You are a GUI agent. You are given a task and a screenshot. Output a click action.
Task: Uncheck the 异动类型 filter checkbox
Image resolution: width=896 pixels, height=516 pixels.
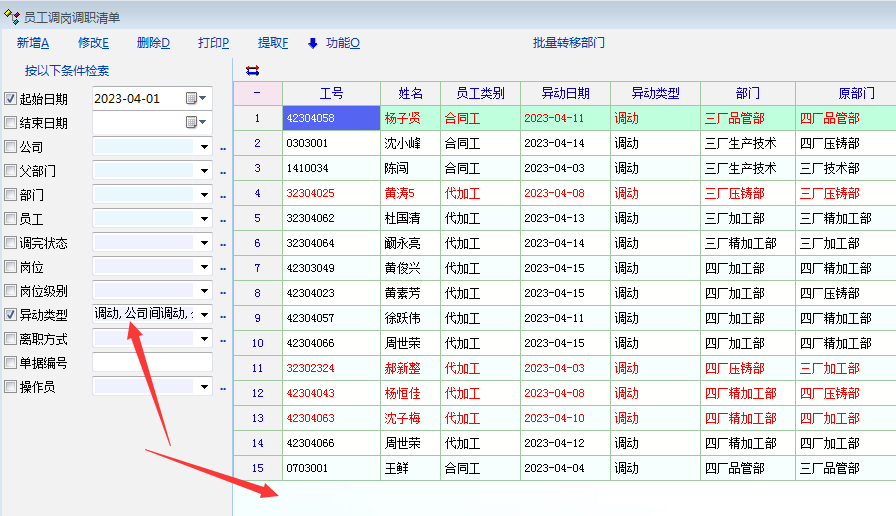tap(11, 315)
